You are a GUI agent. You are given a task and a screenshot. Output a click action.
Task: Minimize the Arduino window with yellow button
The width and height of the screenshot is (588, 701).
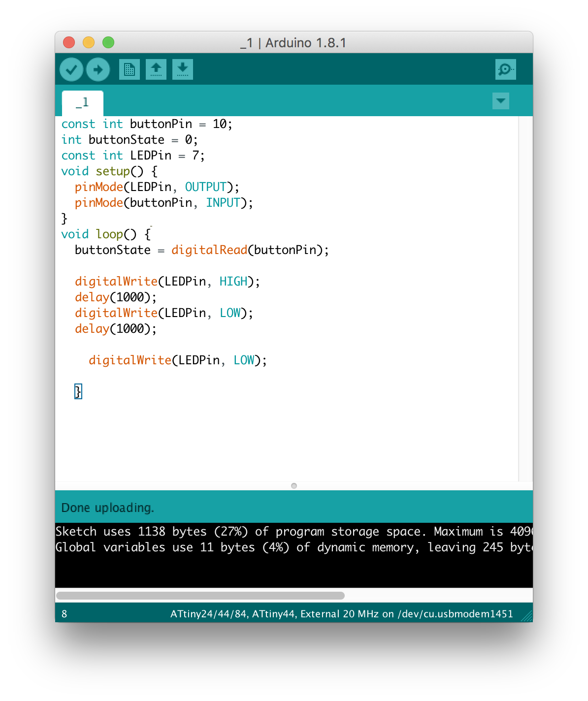pyautogui.click(x=89, y=42)
